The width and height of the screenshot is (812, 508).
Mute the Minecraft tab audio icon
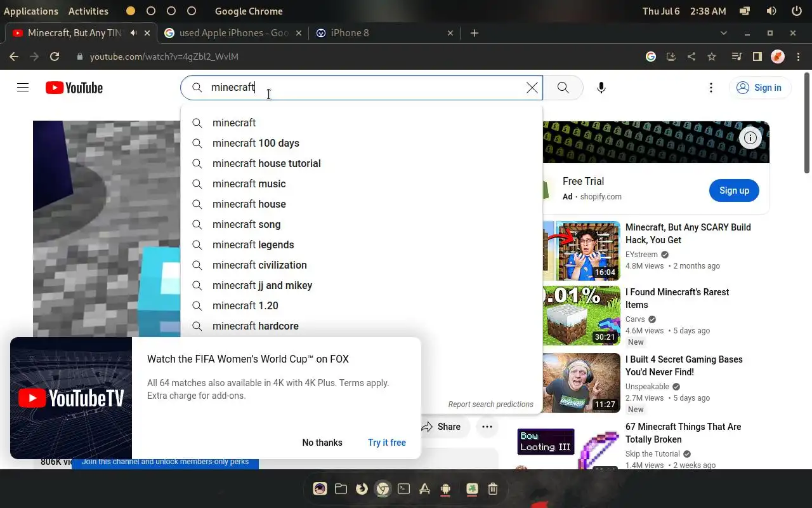(x=133, y=33)
